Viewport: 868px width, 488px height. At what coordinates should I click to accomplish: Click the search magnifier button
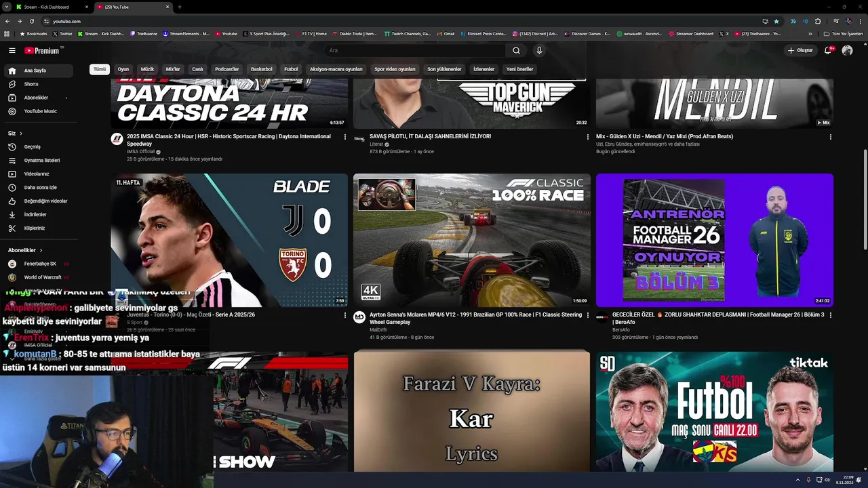(516, 50)
